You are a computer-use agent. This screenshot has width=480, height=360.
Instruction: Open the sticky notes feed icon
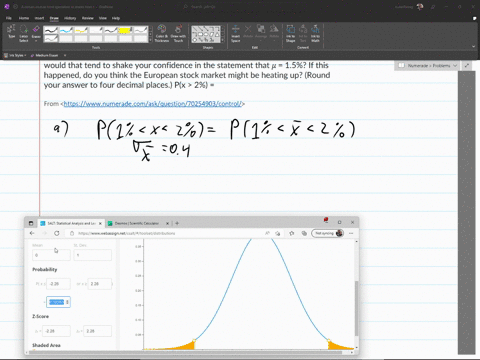coord(475,18)
